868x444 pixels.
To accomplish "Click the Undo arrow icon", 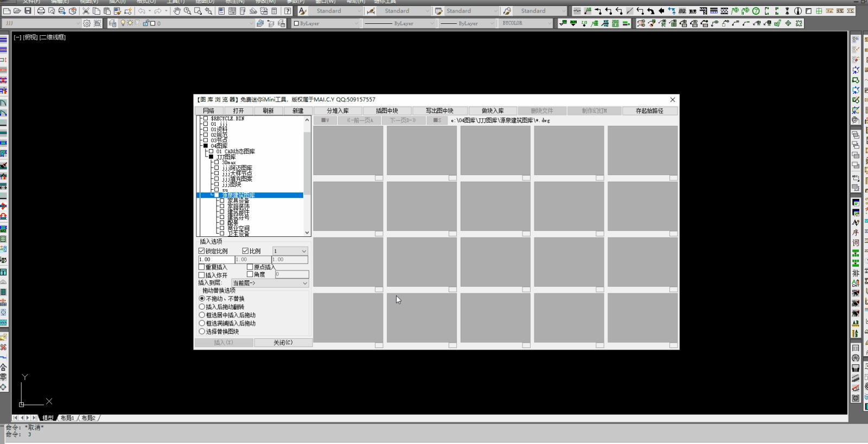I will click(142, 11).
